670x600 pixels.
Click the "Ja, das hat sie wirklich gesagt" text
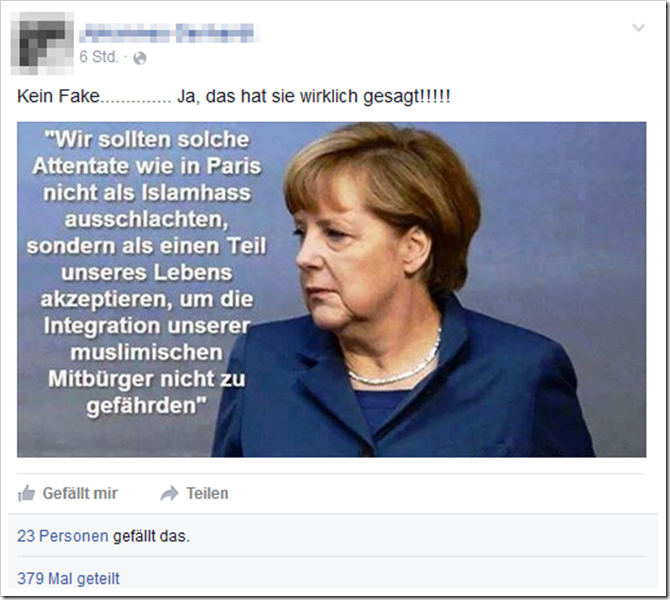314,96
